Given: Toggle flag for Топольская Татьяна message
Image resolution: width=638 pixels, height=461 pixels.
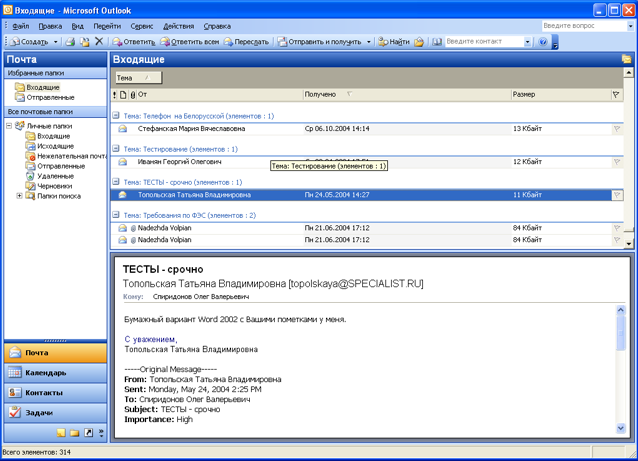Looking at the screenshot, I should (617, 195).
